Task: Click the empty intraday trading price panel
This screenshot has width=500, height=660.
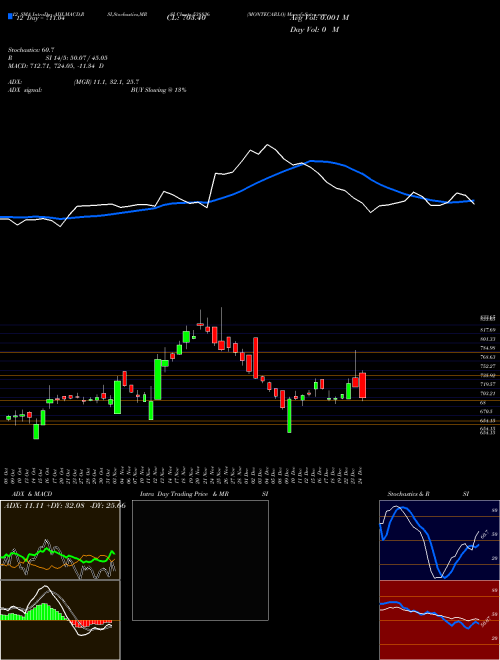Action: coord(200,560)
